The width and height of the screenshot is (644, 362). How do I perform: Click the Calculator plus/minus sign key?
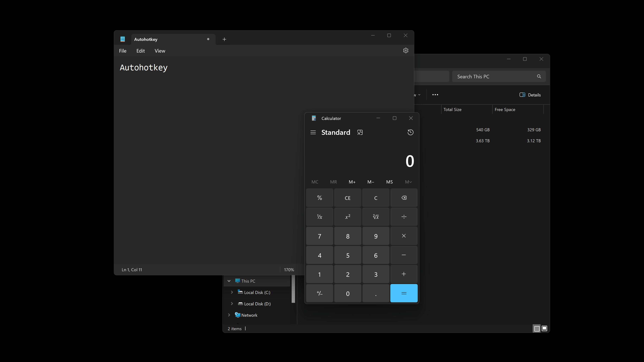point(320,293)
